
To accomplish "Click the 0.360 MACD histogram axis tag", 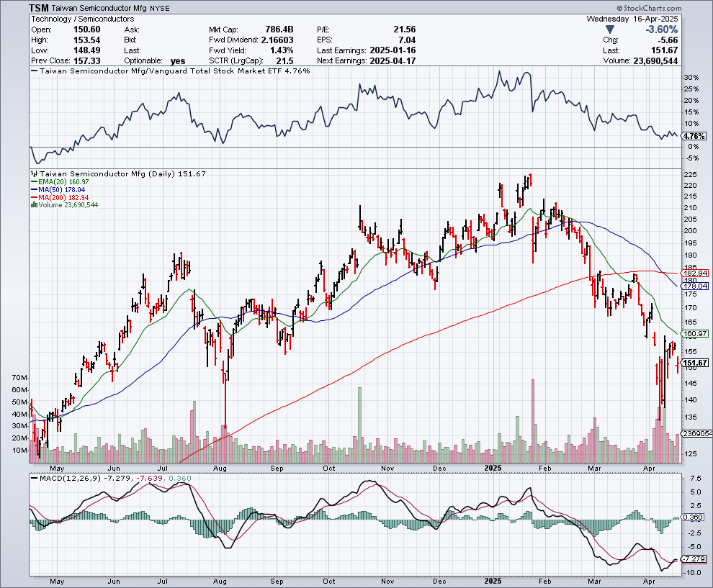I will (x=694, y=517).
